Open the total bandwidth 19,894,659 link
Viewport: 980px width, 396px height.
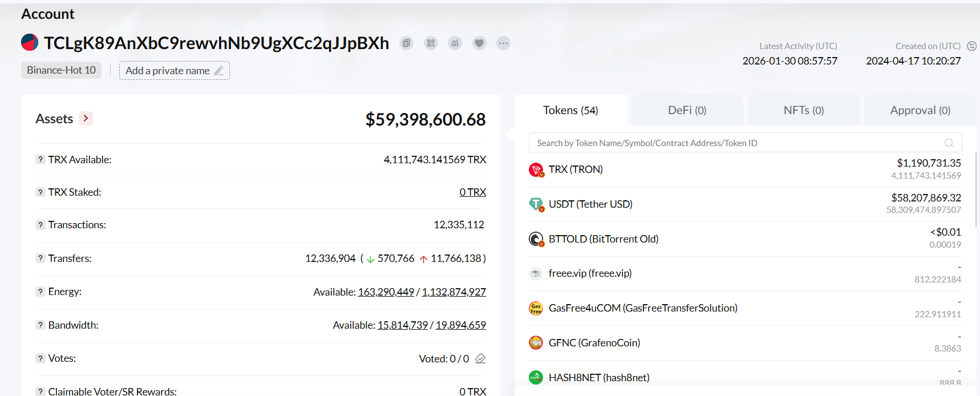(461, 325)
